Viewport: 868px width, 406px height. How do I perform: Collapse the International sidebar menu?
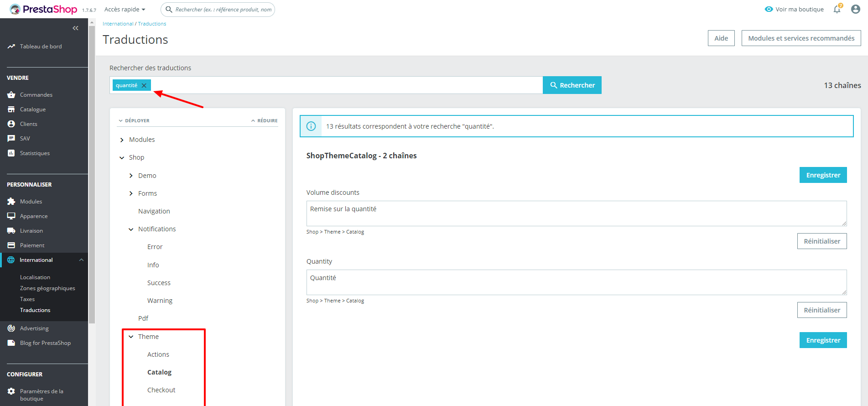pyautogui.click(x=81, y=260)
